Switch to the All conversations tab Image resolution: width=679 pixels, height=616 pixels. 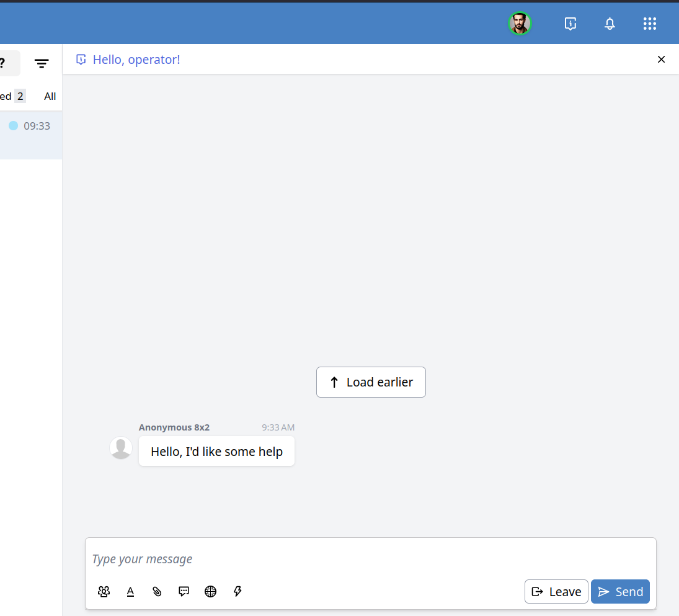pos(50,96)
